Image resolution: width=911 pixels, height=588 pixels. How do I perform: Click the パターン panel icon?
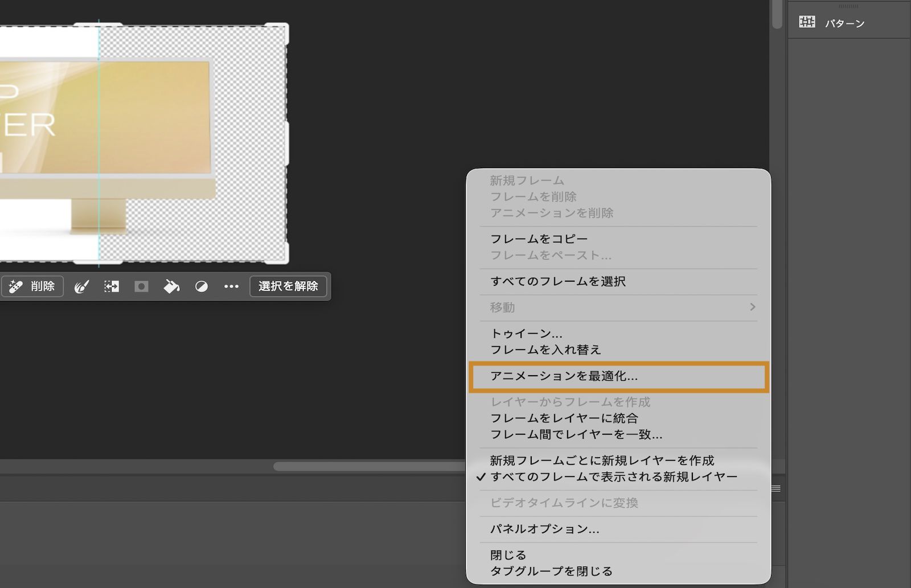click(x=807, y=23)
